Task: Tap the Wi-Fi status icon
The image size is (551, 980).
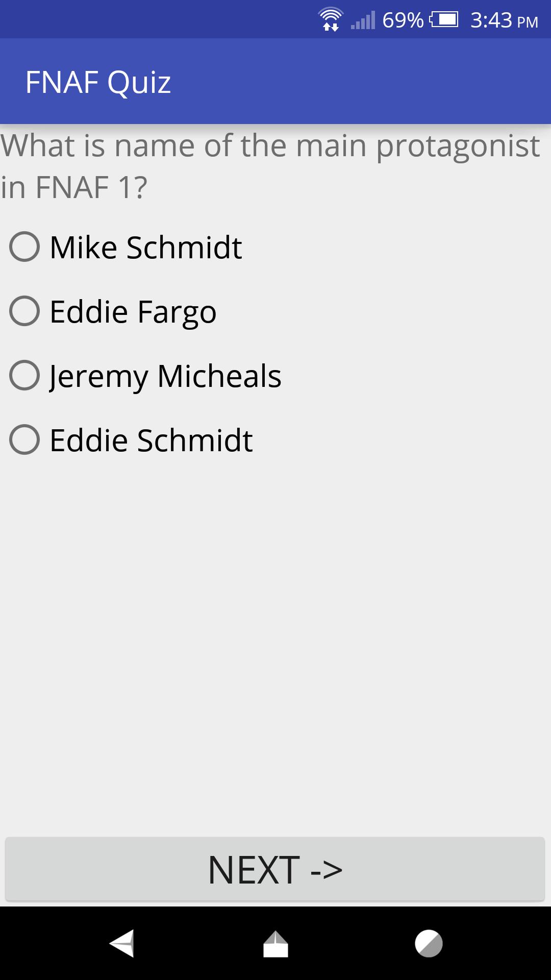Action: (x=330, y=19)
